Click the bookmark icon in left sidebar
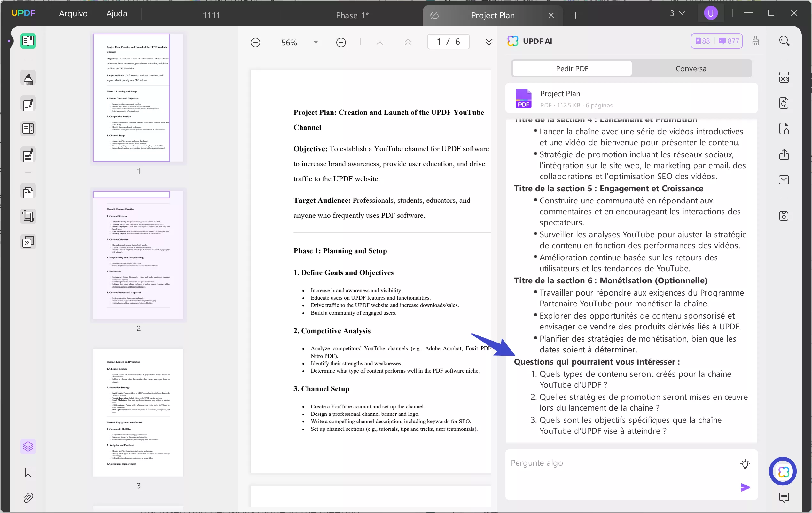812x513 pixels. (x=28, y=472)
